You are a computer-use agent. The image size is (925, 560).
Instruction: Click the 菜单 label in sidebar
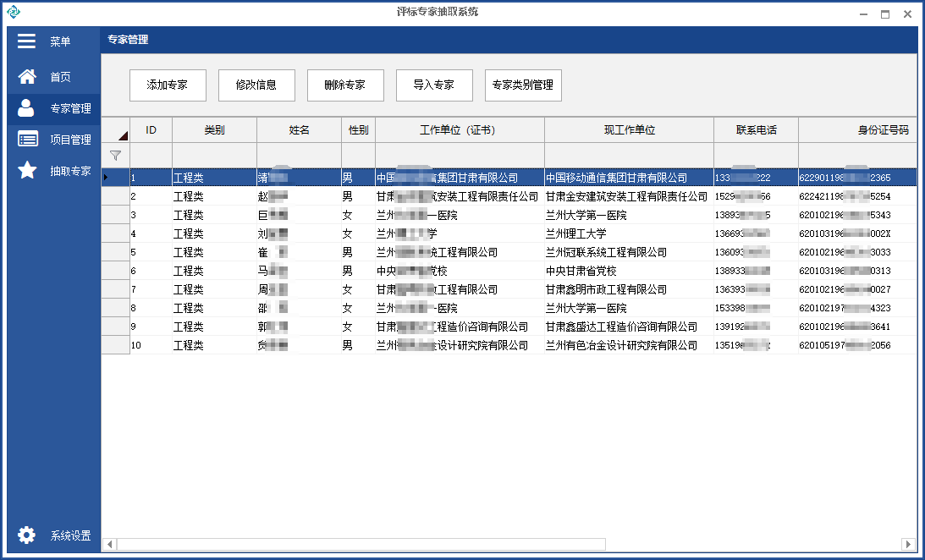[x=60, y=41]
